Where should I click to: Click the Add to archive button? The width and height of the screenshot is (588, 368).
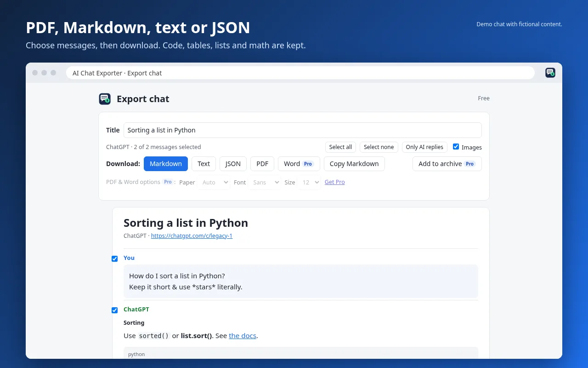click(447, 164)
